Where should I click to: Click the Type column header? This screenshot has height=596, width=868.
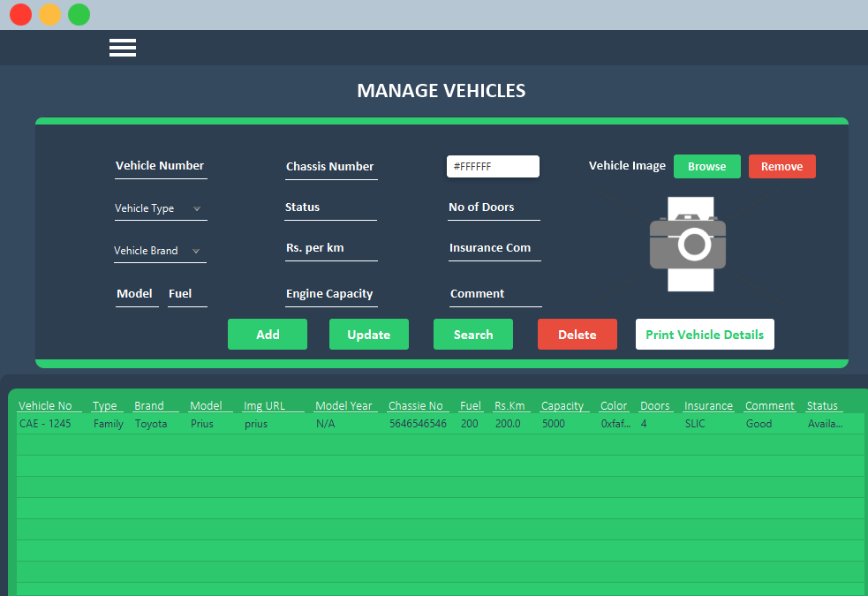pyautogui.click(x=104, y=405)
